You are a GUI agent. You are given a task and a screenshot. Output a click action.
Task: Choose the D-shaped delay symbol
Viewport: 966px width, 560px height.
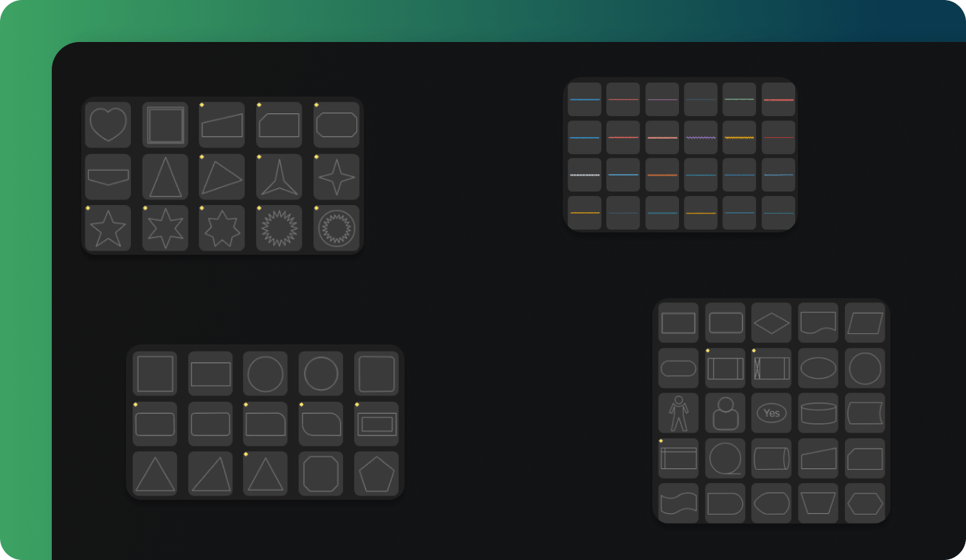pyautogui.click(x=725, y=503)
